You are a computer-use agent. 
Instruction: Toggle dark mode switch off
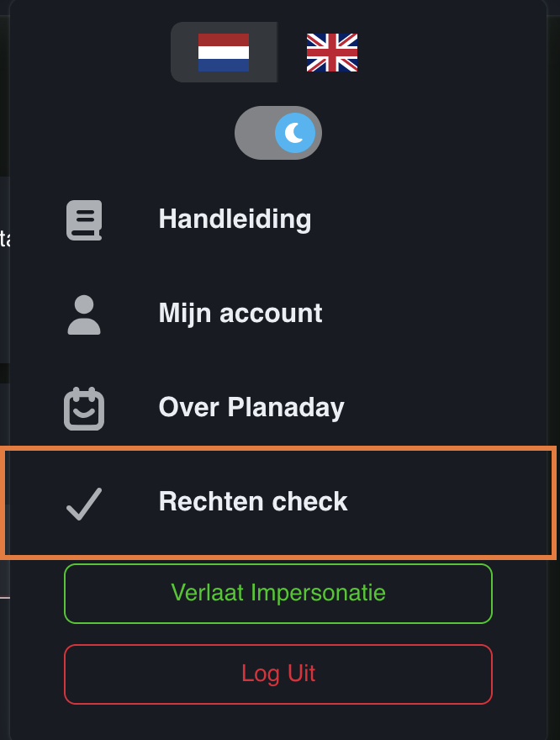278,133
